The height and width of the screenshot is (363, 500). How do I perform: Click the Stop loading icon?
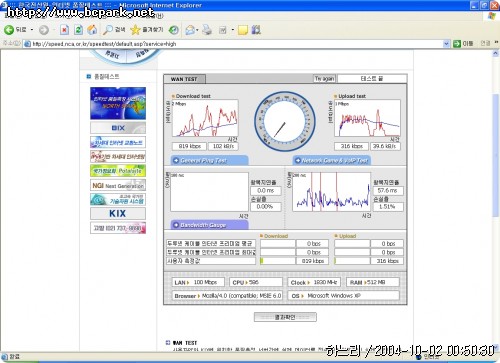click(x=64, y=30)
